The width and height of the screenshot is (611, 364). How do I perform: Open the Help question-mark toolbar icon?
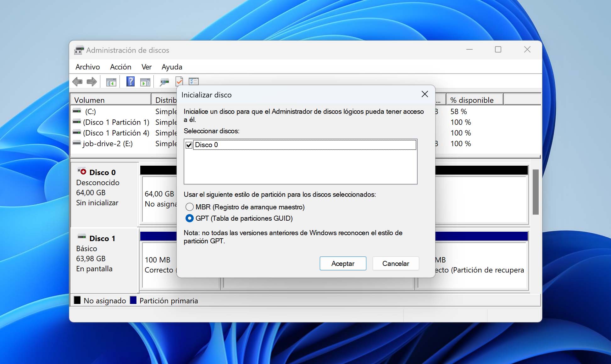pyautogui.click(x=131, y=82)
